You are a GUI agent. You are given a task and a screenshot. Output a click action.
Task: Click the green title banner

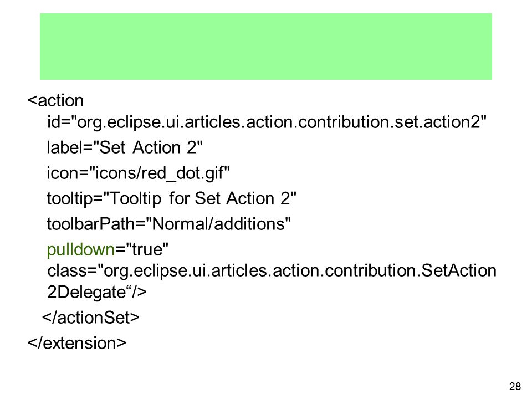[265, 47]
